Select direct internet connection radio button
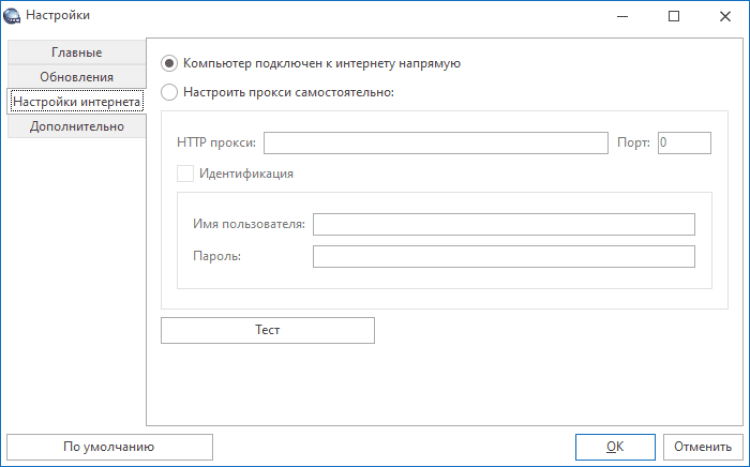This screenshot has height=467, width=750. 169,63
